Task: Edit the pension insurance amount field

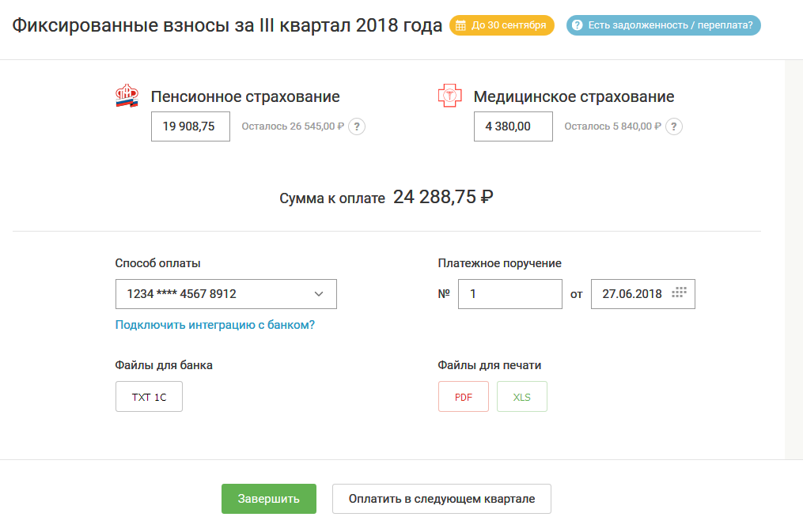Action: coord(190,126)
